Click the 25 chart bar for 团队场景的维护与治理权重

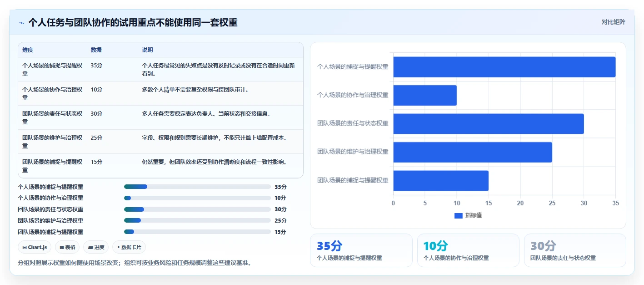pos(473,152)
